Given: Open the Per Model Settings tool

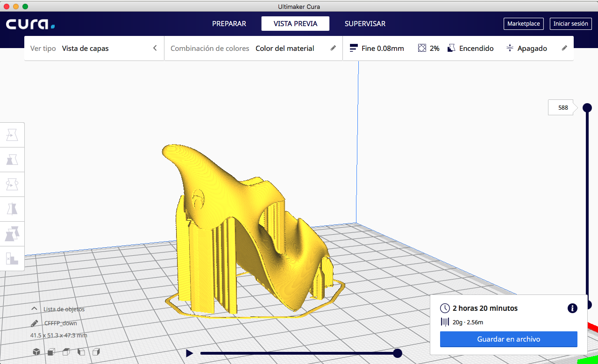Looking at the screenshot, I should click(x=12, y=233).
